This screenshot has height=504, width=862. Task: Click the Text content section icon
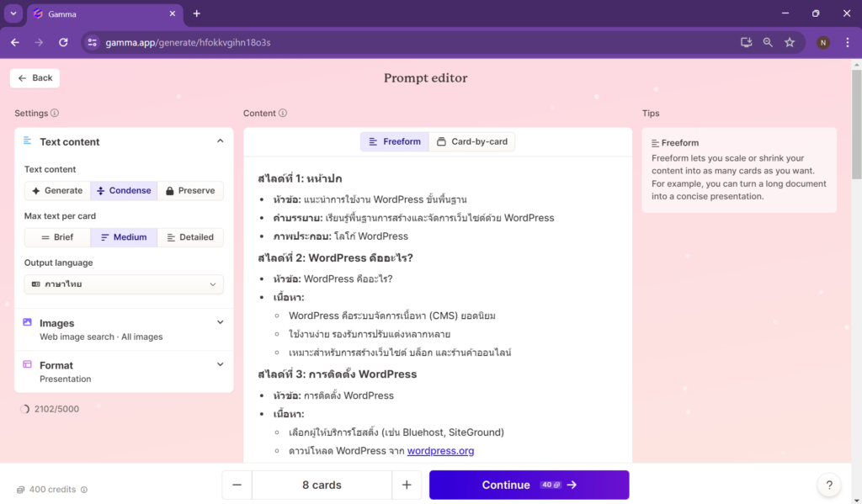point(27,141)
